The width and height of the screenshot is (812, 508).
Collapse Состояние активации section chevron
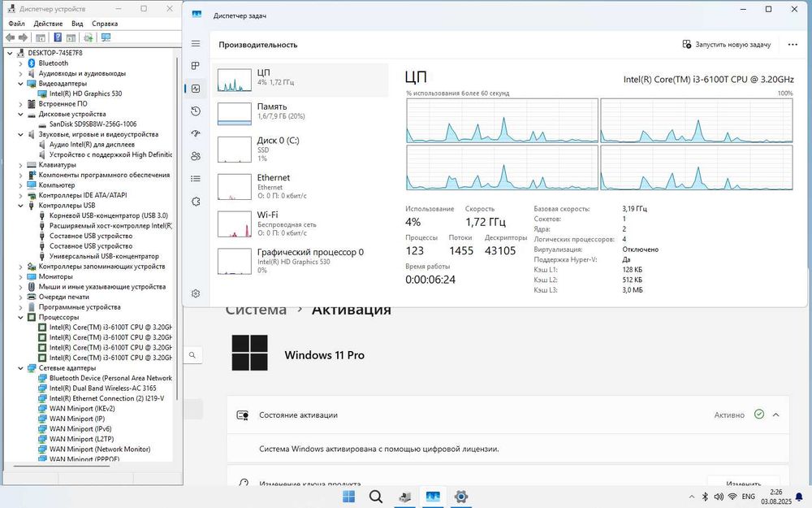(x=775, y=415)
